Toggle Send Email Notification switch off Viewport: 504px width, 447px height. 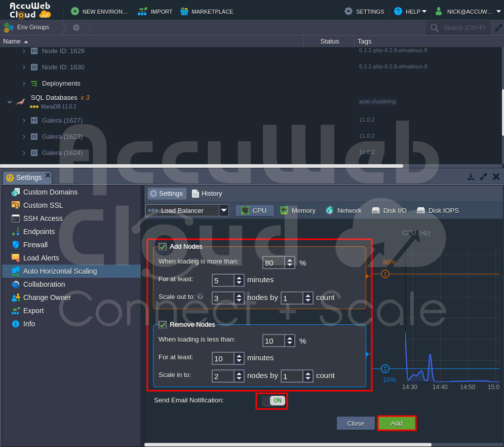[x=274, y=400]
